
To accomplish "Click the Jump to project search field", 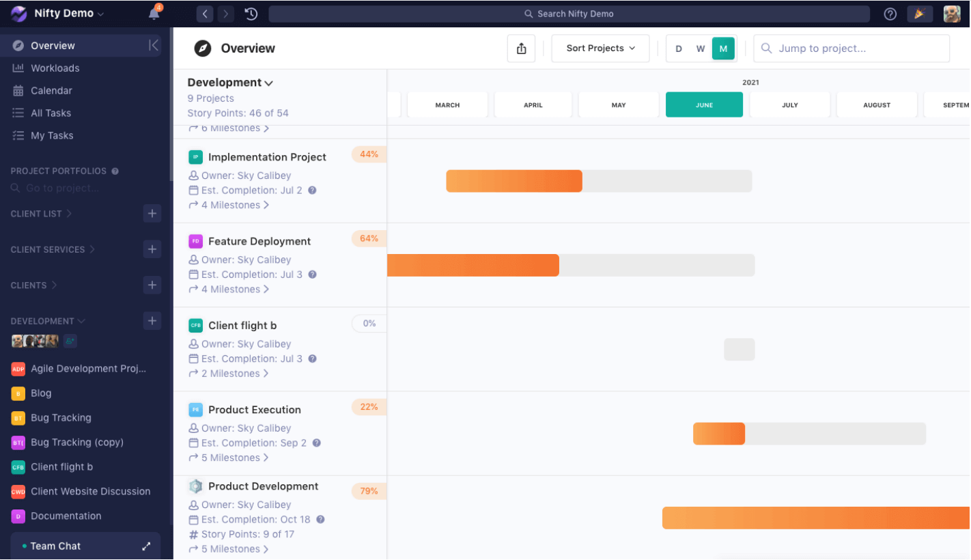I will tap(851, 48).
